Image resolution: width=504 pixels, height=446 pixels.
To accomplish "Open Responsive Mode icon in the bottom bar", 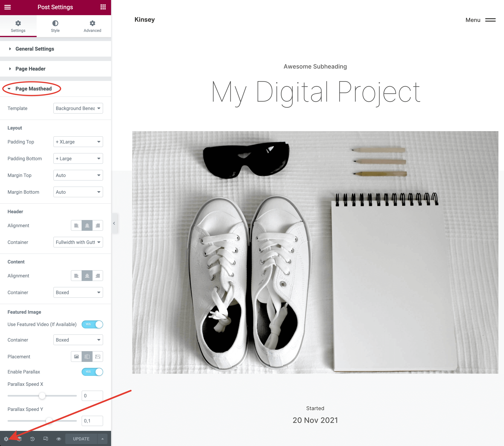I will [x=46, y=439].
